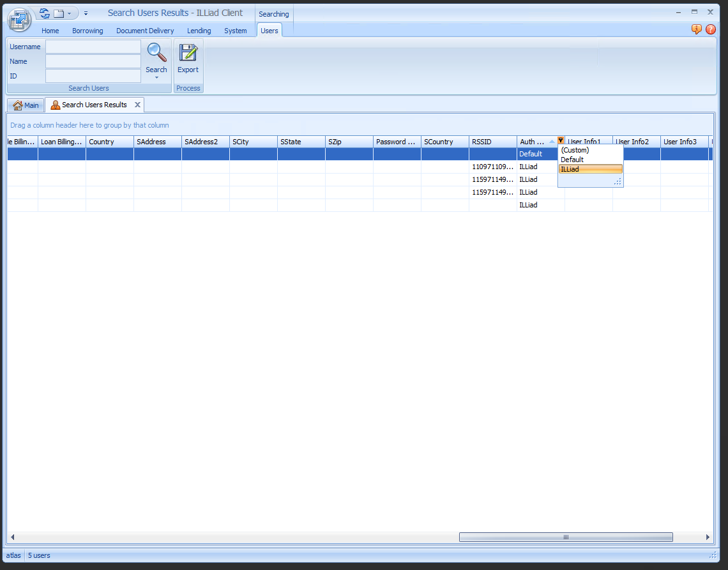Click the filter icon on Auth column
The image size is (728, 570).
point(560,141)
